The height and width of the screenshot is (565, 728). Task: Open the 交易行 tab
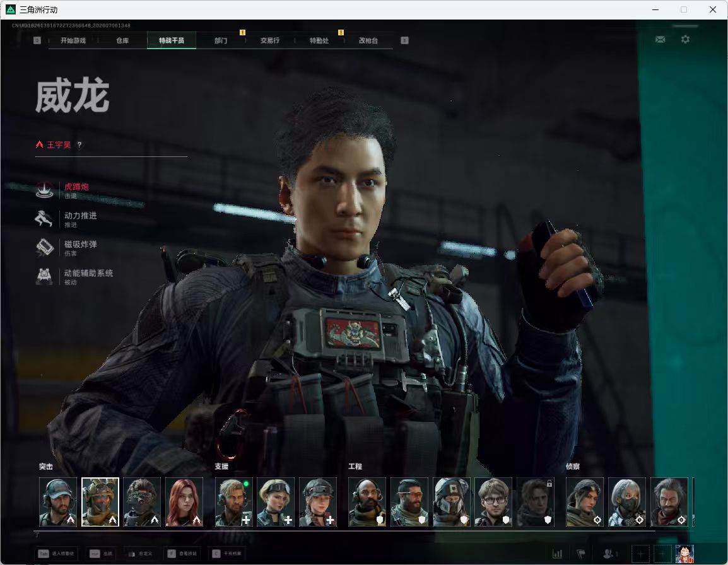tap(270, 40)
